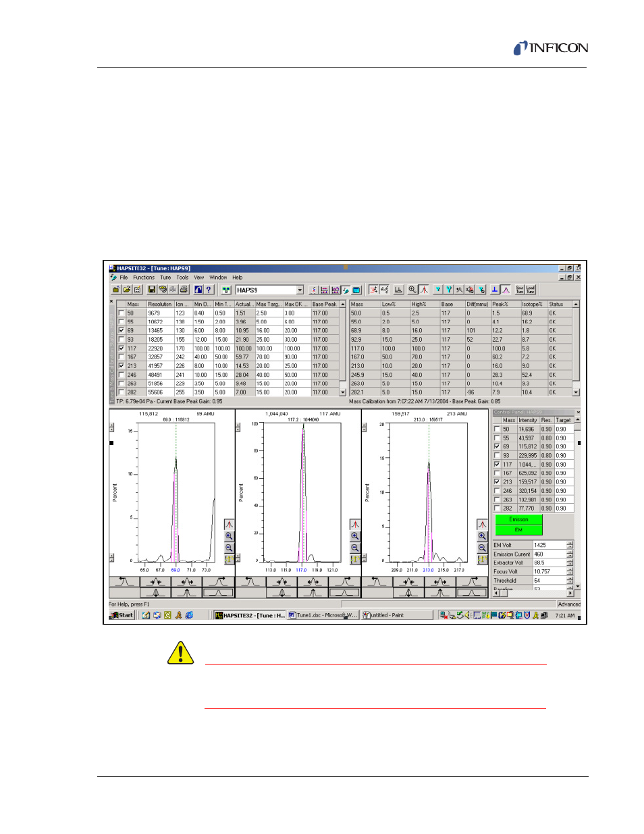Open the Tools menu
Screen dimensions: 644x834
coord(182,278)
